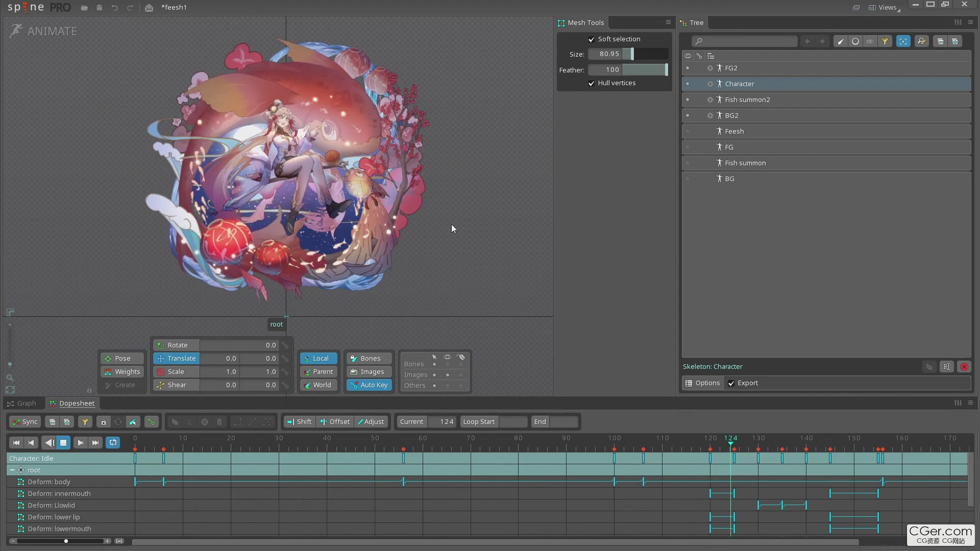Switch to Graph tab

[x=21, y=404]
